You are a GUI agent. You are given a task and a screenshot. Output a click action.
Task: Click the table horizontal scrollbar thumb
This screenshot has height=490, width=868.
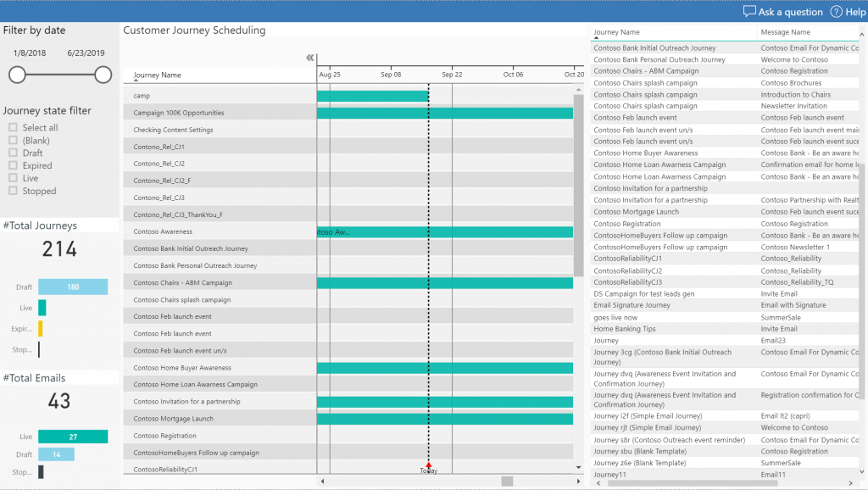pos(692,483)
